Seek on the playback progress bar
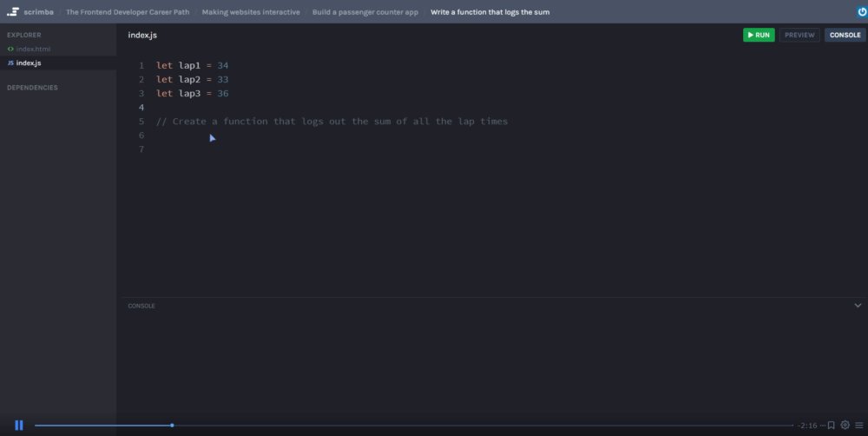Image resolution: width=868 pixels, height=436 pixels. point(413,426)
